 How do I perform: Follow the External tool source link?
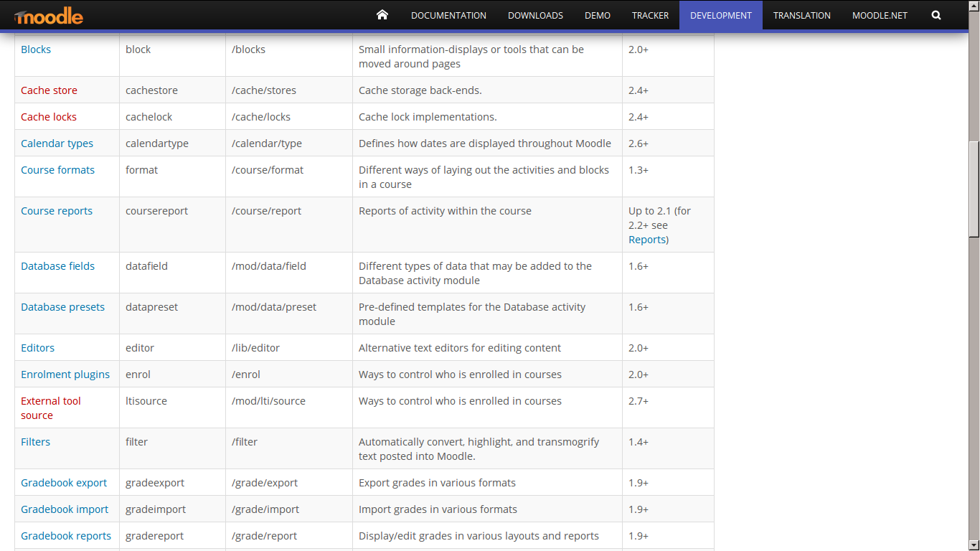tap(51, 408)
